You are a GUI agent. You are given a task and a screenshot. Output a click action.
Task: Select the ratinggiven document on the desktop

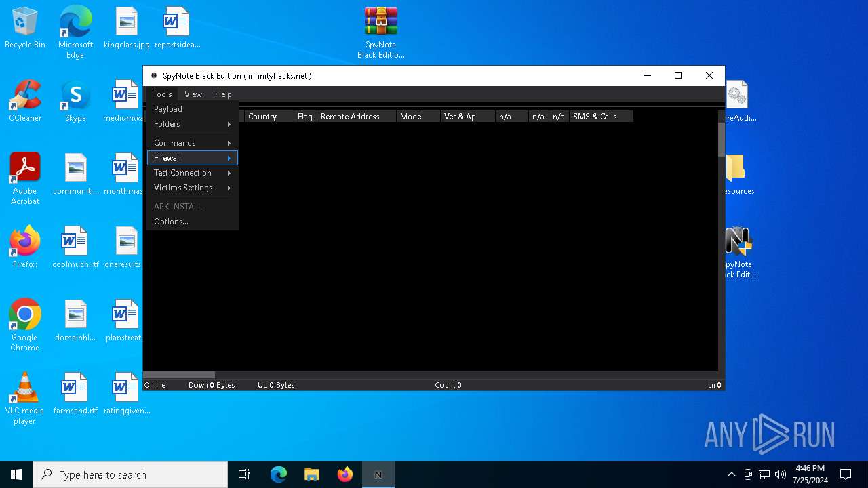126,394
